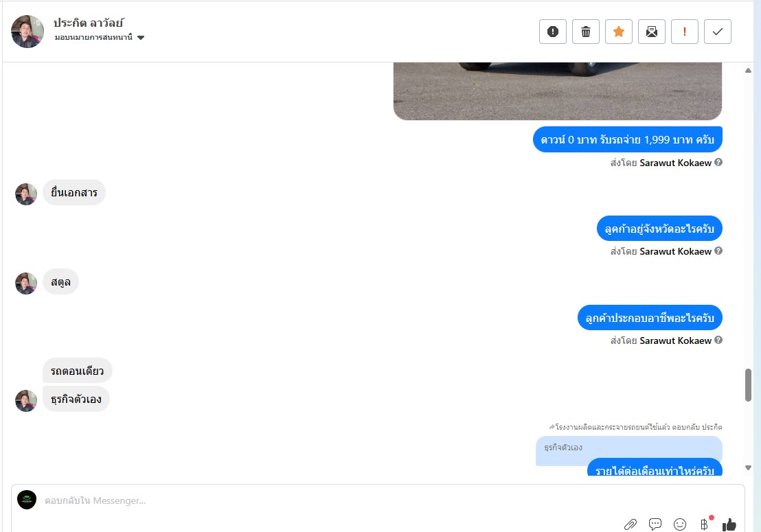Click the ธุรกิจตัวเอง customer message bubble

pos(76,399)
